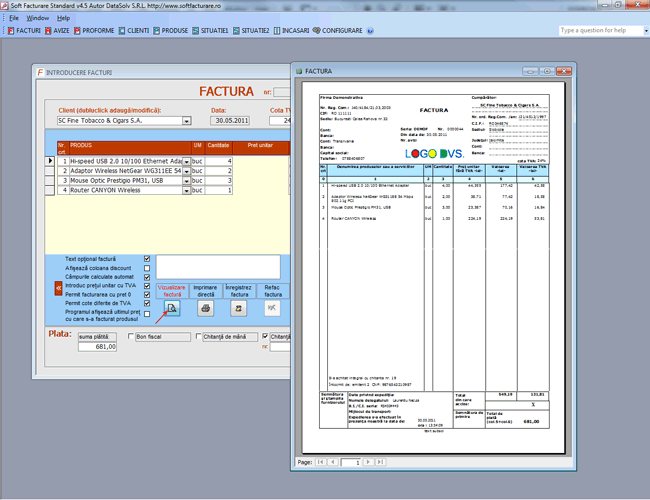Open the File menu
The width and height of the screenshot is (650, 500).
click(x=14, y=18)
